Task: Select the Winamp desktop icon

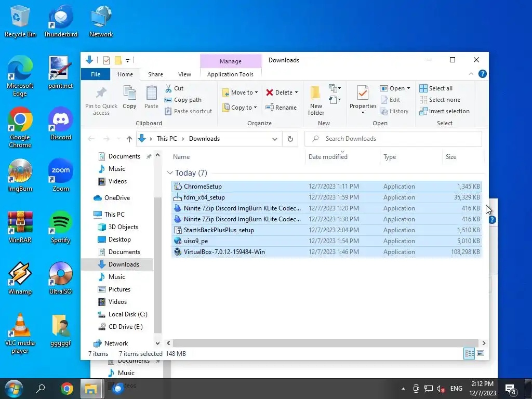Action: (20, 277)
